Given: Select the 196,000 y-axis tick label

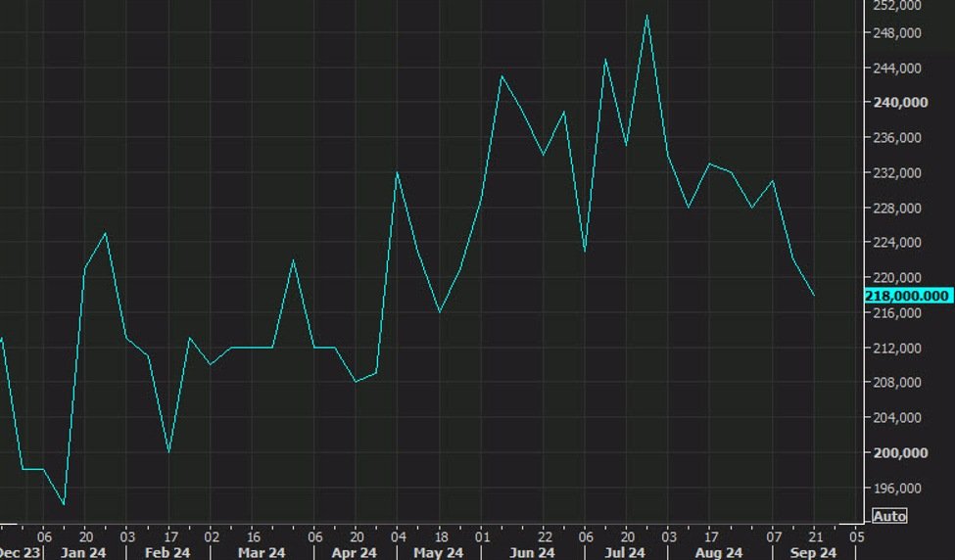Looking at the screenshot, I should point(900,489).
